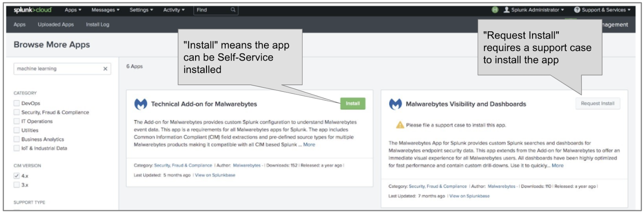
Task: Open the Splunk Administrator user menu
Action: [534, 10]
